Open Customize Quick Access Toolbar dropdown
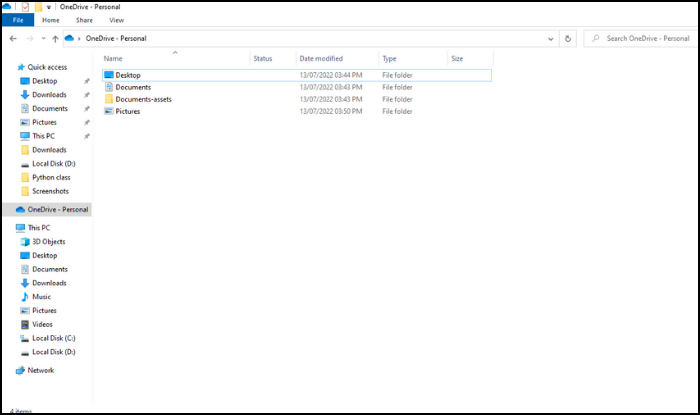 49,7
